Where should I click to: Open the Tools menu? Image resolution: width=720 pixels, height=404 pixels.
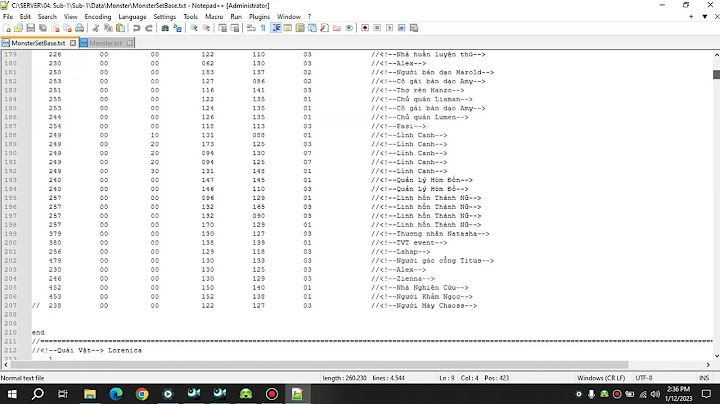click(191, 17)
